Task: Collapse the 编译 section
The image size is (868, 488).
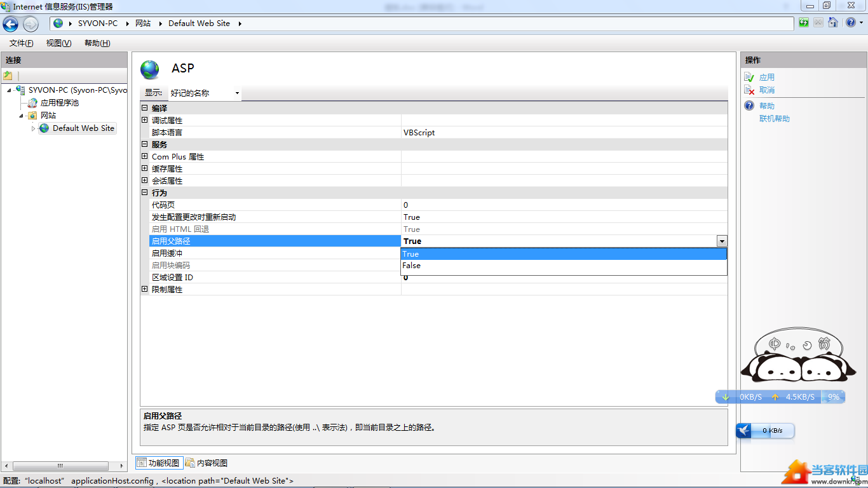Action: [x=144, y=108]
